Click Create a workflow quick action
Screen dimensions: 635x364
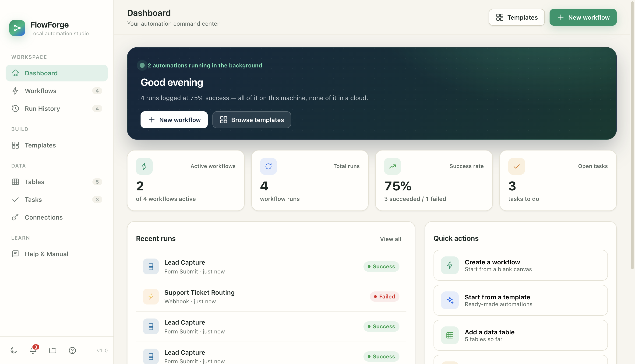coord(521,266)
